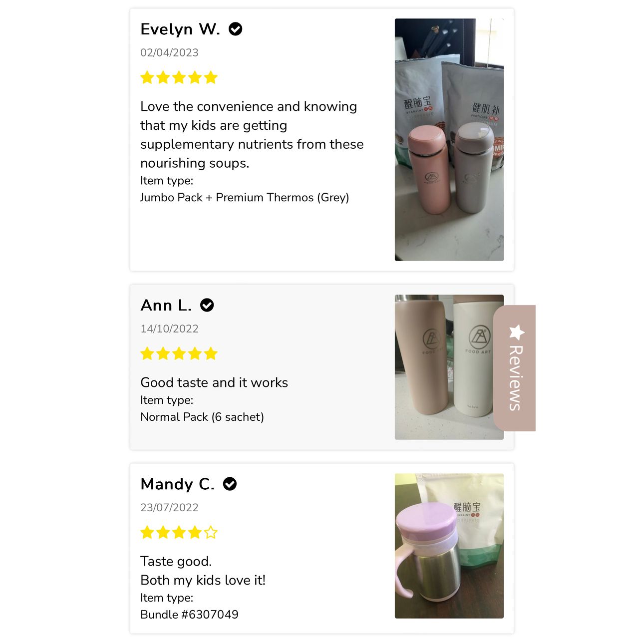Viewport: 644px width, 644px height.
Task: Open the Reviews side tab
Action: [x=515, y=368]
